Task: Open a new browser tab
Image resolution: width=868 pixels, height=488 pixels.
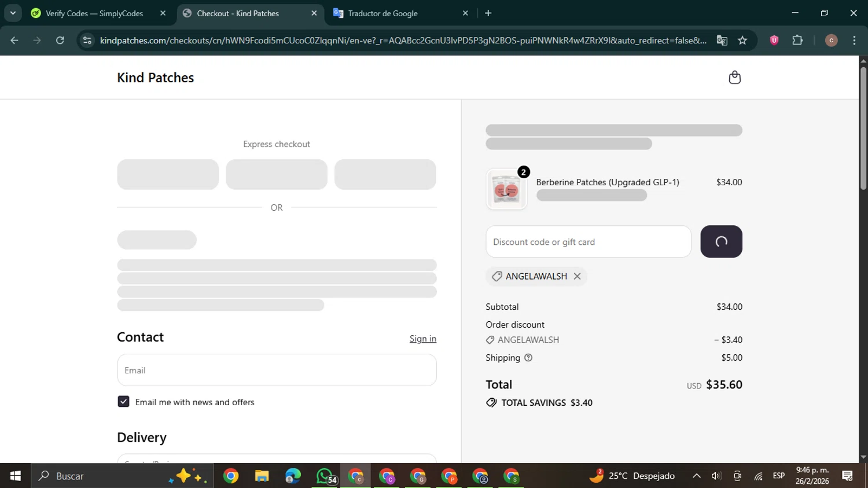Action: (488, 13)
